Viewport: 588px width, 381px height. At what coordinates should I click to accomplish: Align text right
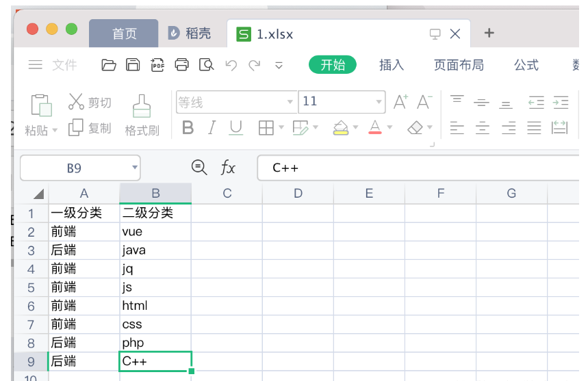[x=509, y=128]
